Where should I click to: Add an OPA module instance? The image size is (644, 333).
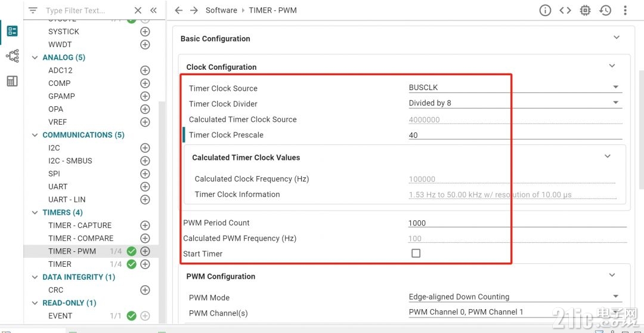pos(145,109)
